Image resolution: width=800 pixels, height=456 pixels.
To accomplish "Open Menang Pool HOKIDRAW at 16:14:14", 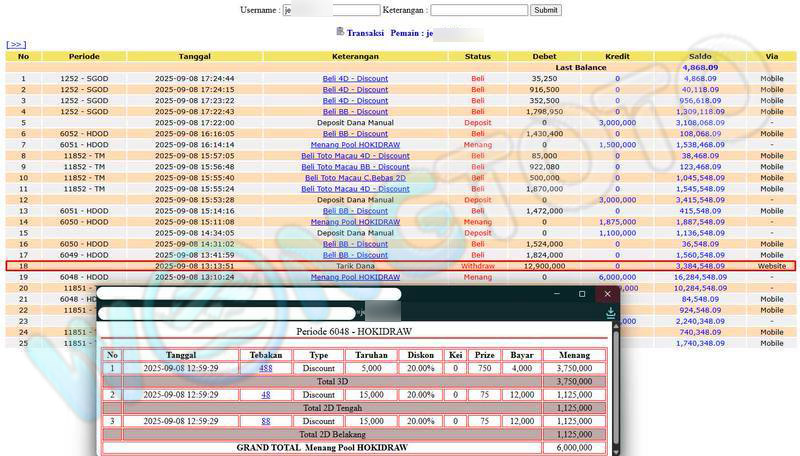I will 355,145.
